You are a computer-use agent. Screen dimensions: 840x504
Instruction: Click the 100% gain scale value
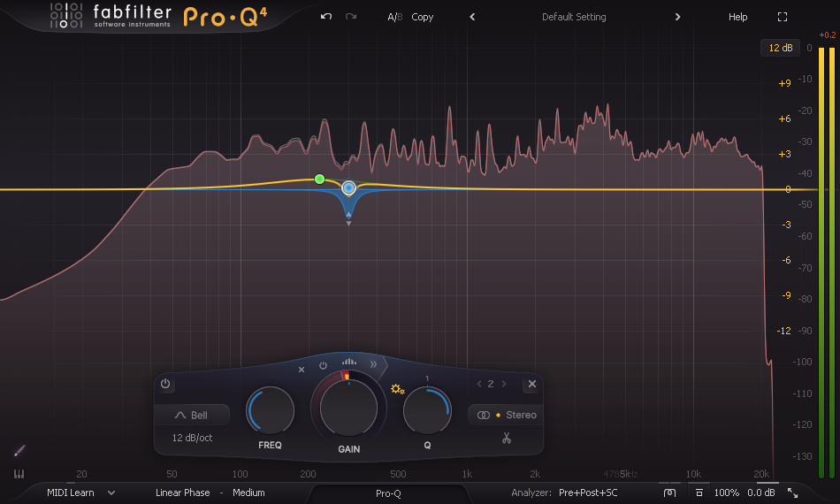(x=727, y=493)
